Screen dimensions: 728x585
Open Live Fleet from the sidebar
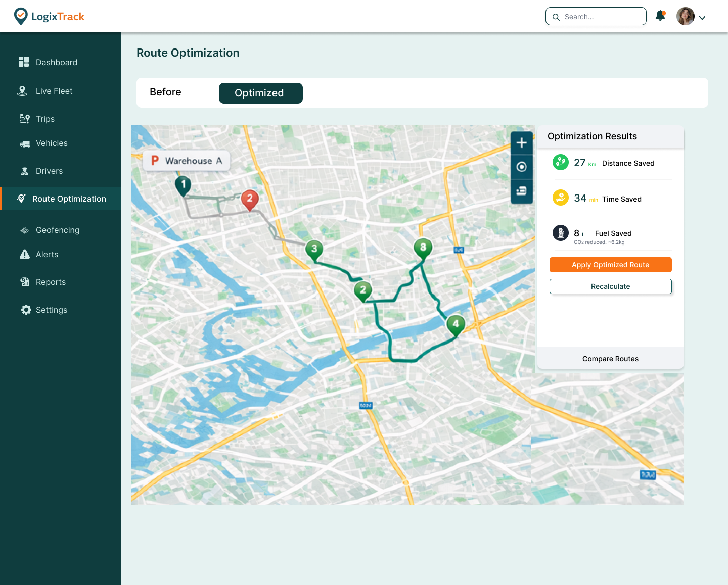click(54, 91)
